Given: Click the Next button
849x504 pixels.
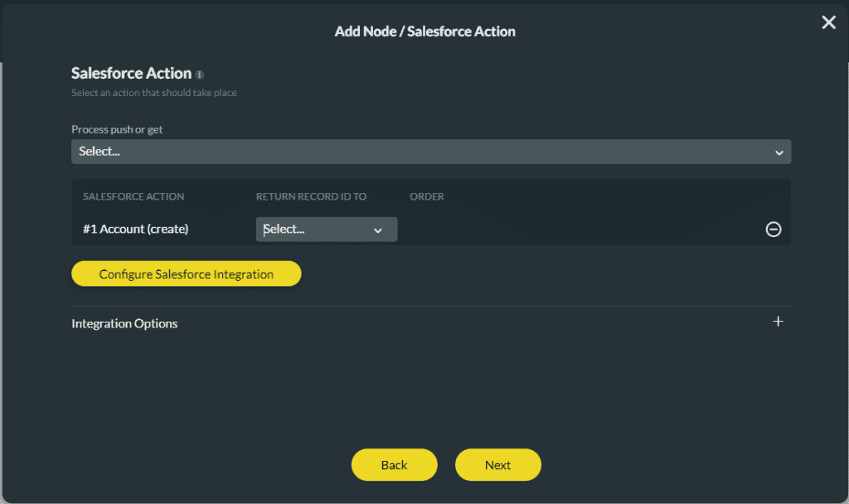Looking at the screenshot, I should [x=497, y=464].
